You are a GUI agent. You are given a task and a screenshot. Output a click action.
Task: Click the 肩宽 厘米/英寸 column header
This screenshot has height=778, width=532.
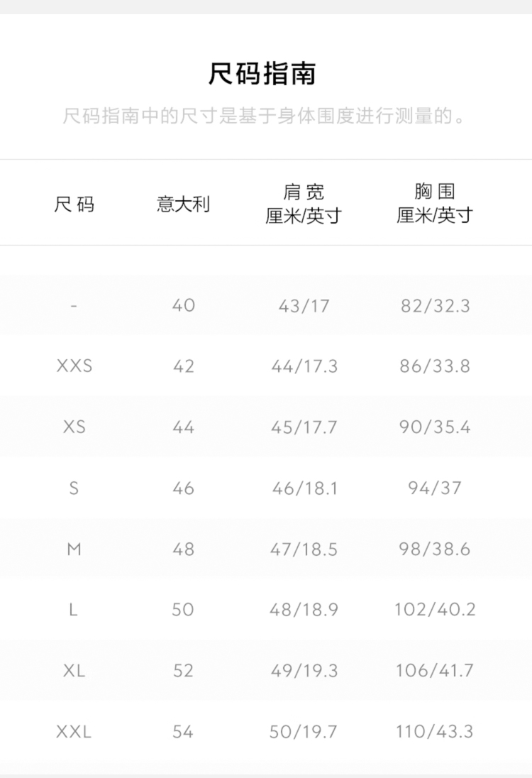pyautogui.click(x=304, y=204)
